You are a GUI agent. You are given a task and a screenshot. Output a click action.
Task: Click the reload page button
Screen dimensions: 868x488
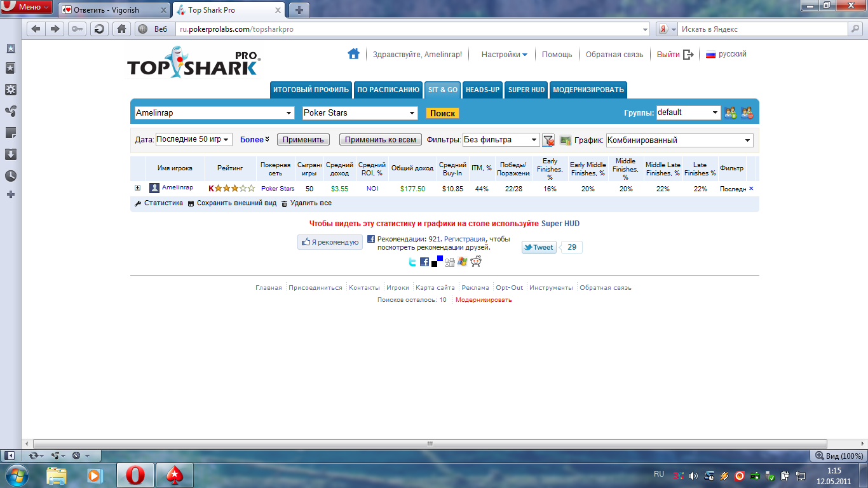click(x=98, y=29)
